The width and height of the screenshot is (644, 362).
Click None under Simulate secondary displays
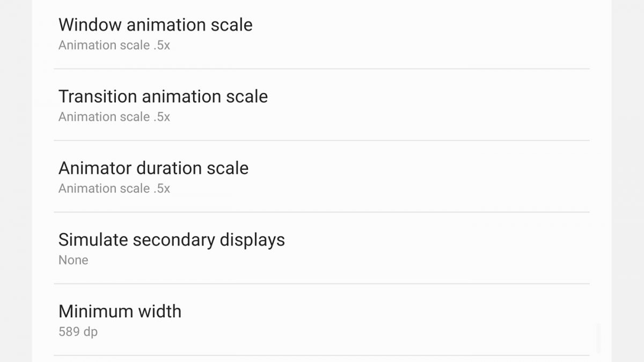[x=73, y=260]
